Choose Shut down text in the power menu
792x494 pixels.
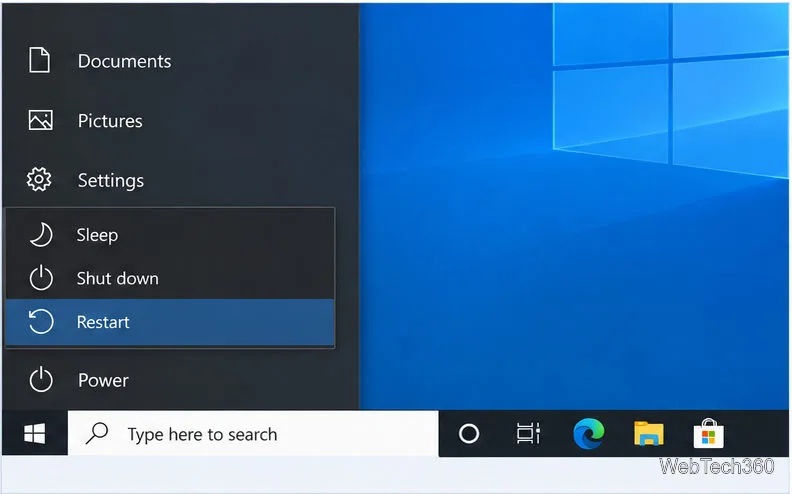click(x=118, y=278)
